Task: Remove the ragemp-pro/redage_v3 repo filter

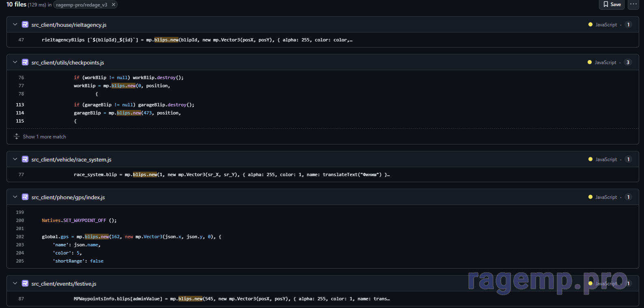Action: tap(114, 5)
